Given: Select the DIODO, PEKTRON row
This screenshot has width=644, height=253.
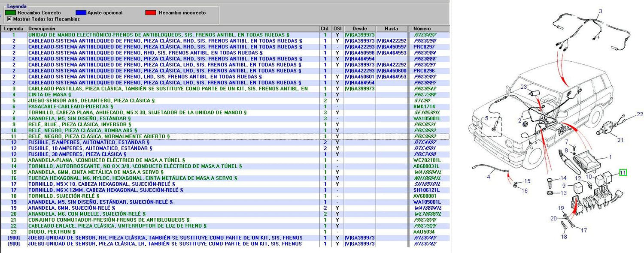Looking at the screenshot, I should (225, 232).
